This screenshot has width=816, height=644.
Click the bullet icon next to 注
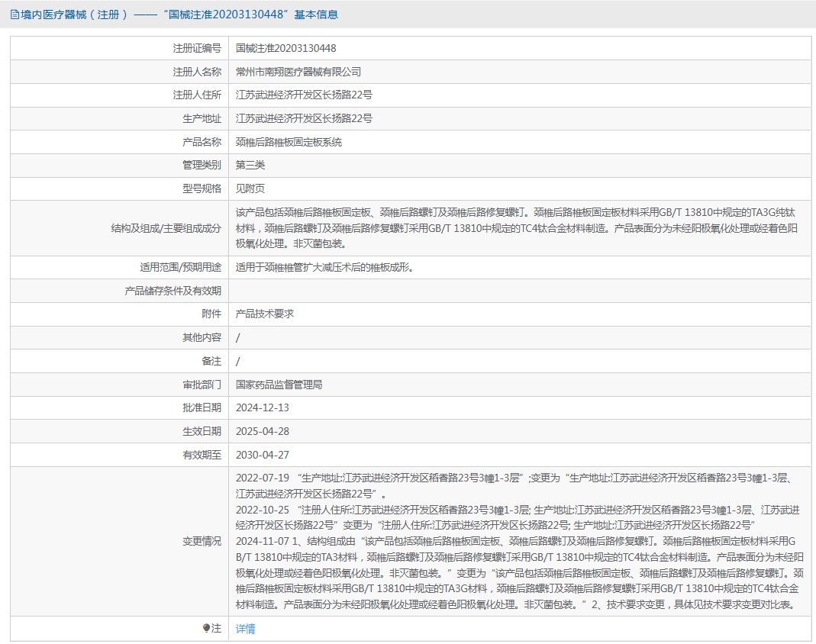pos(206,628)
